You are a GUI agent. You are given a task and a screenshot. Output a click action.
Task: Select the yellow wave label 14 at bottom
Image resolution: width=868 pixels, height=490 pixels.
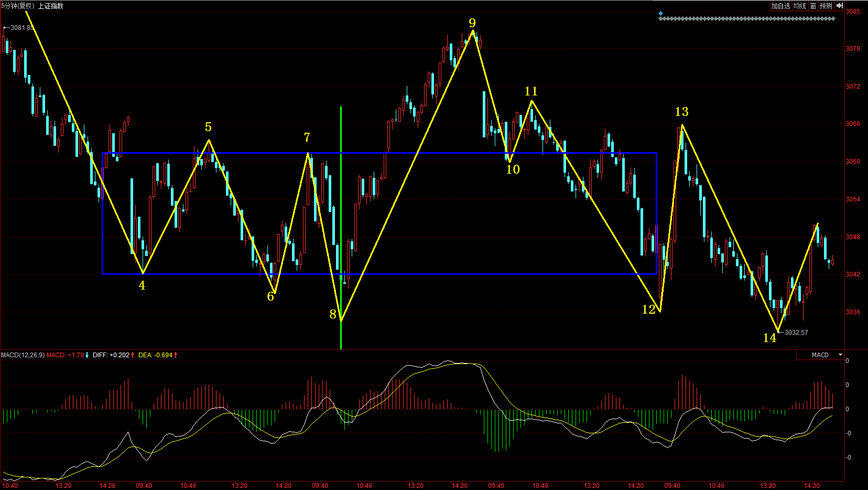click(x=769, y=338)
